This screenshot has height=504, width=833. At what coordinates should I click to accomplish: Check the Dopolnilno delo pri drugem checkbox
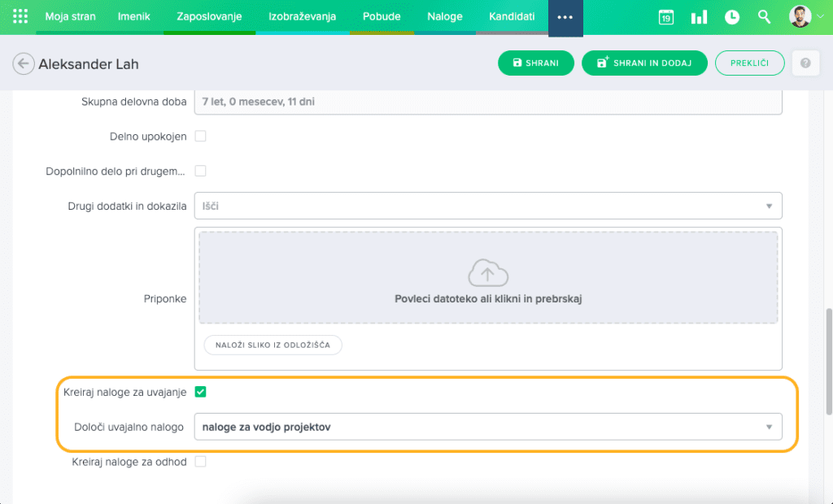(x=201, y=172)
